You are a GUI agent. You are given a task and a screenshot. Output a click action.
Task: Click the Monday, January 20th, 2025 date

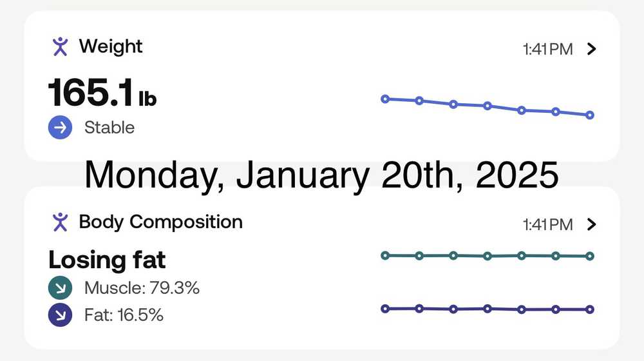click(321, 174)
